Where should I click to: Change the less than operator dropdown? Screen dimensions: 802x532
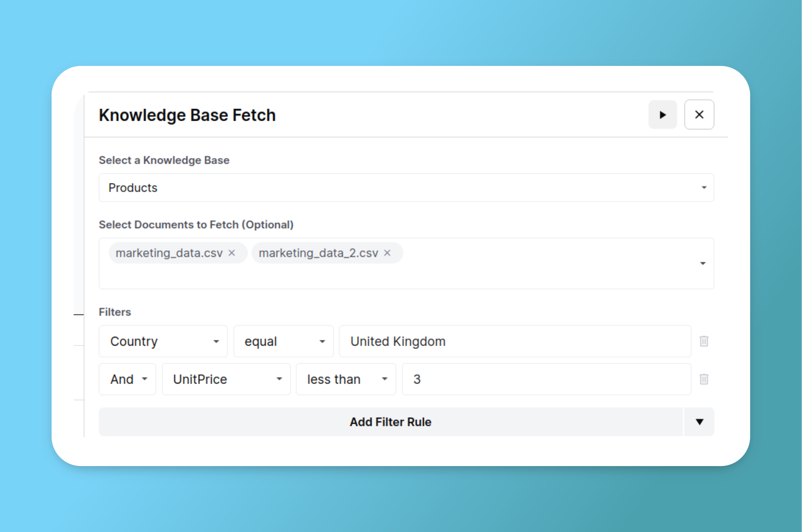click(346, 379)
